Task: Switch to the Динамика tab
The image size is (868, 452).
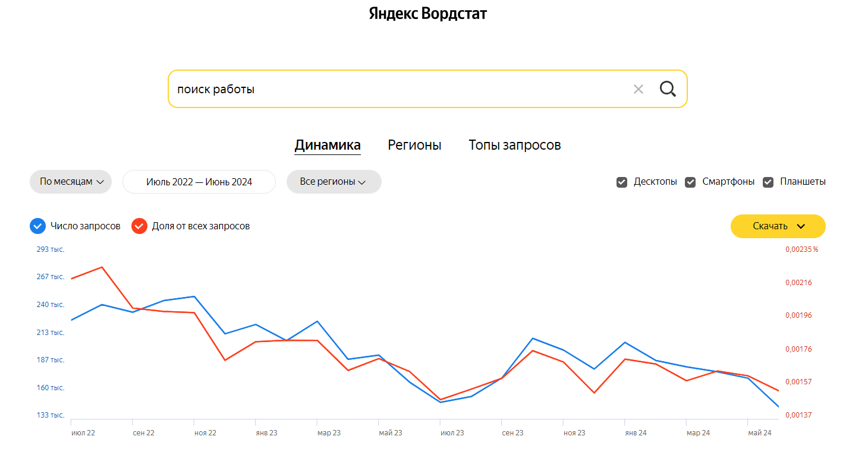Action: (x=328, y=145)
